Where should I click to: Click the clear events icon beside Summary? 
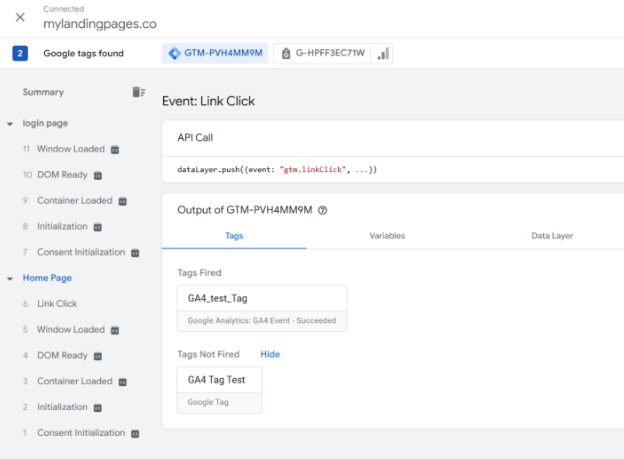tap(139, 92)
